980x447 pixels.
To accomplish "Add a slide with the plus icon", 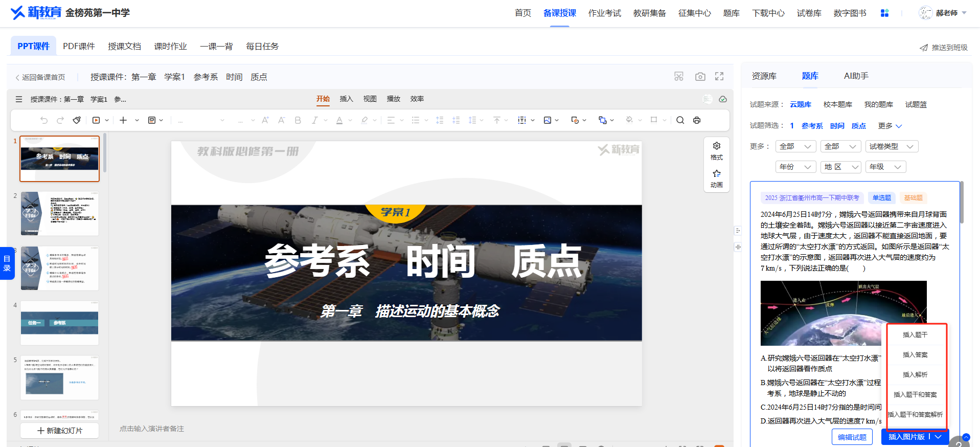I will pyautogui.click(x=123, y=120).
